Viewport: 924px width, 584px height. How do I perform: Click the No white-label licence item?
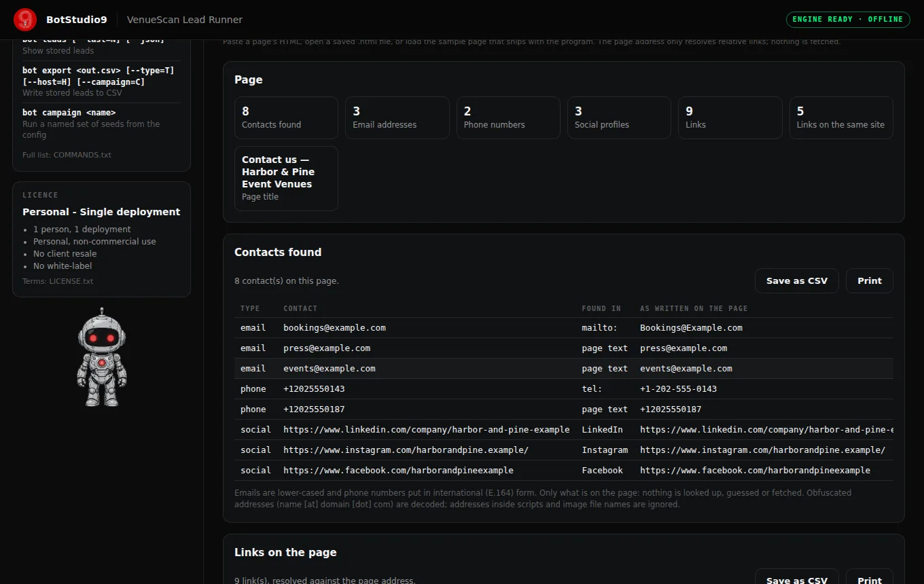pyautogui.click(x=63, y=266)
